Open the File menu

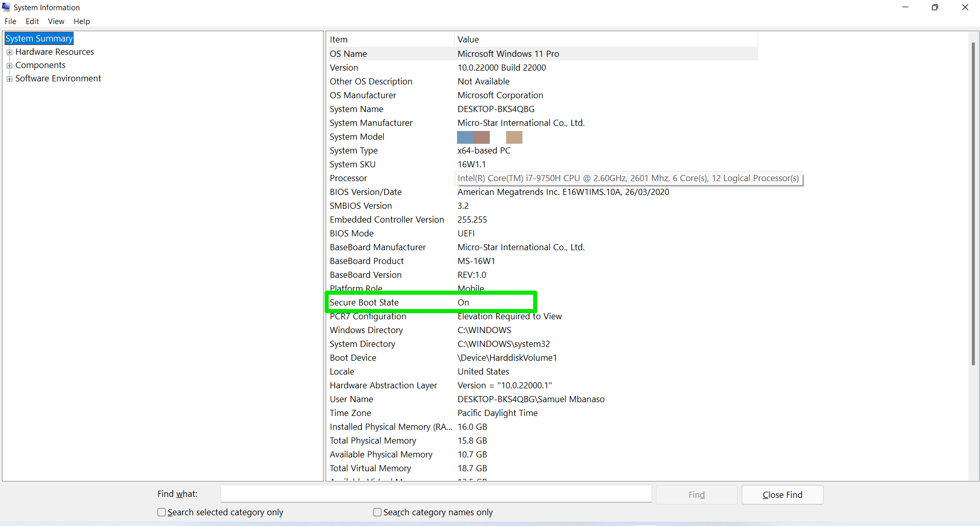(x=10, y=21)
